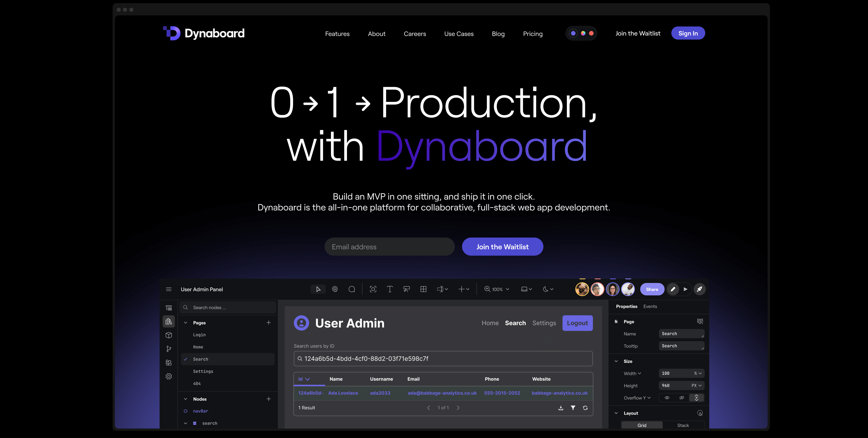Screen dimensions: 868x438
Task: Open the Pricing nav item
Action: (x=533, y=34)
